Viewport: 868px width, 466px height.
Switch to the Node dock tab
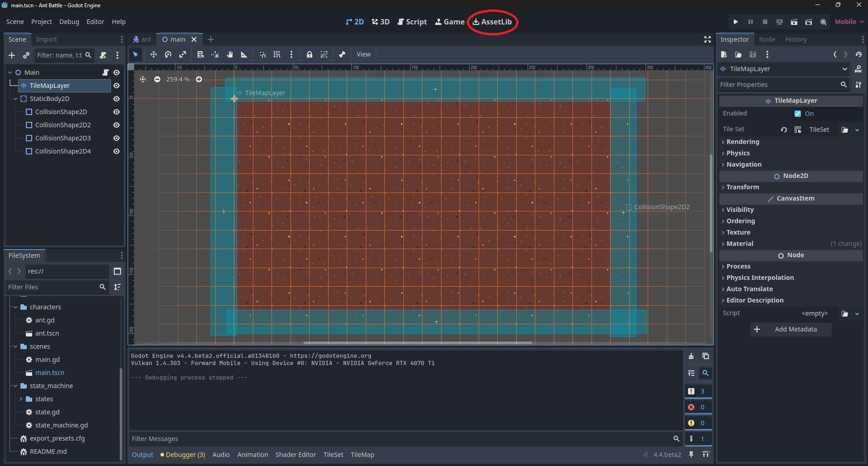tap(767, 39)
